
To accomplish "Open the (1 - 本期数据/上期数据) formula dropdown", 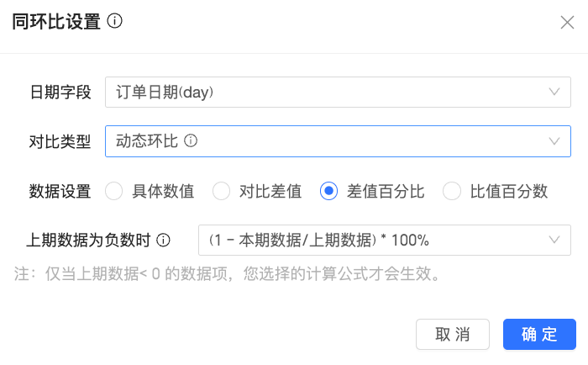I will 385,240.
